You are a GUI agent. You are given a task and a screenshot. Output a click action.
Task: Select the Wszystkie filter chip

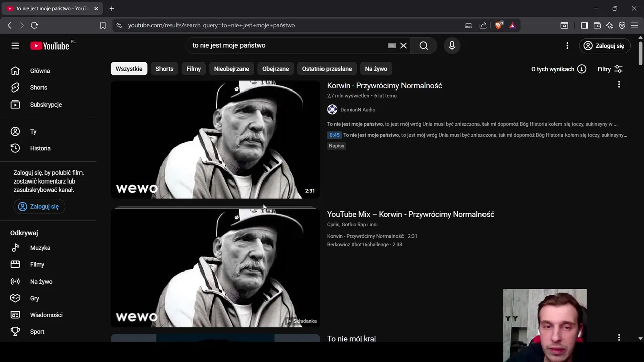tap(129, 69)
